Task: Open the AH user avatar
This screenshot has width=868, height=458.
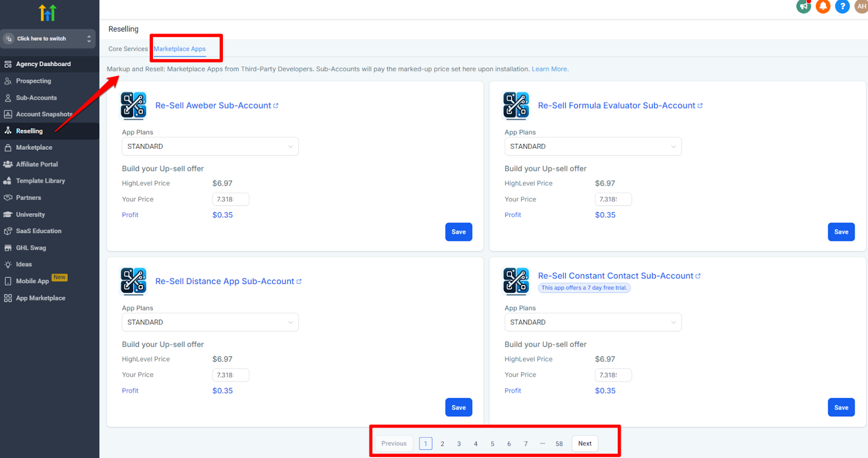Action: point(861,7)
